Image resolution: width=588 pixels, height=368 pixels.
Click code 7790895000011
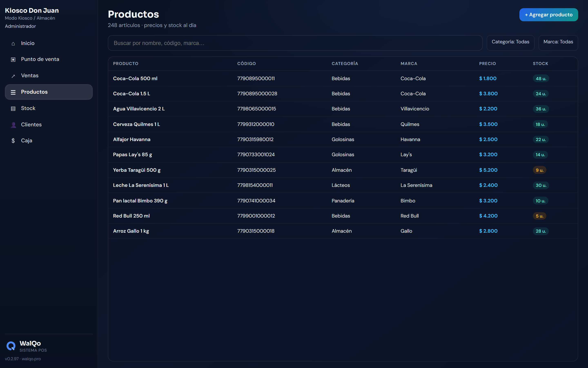coord(256,78)
